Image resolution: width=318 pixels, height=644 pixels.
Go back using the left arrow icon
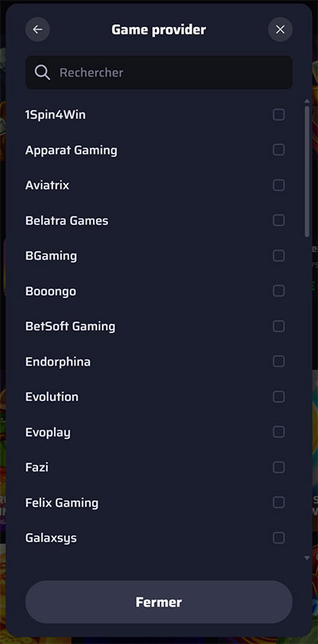(38, 29)
